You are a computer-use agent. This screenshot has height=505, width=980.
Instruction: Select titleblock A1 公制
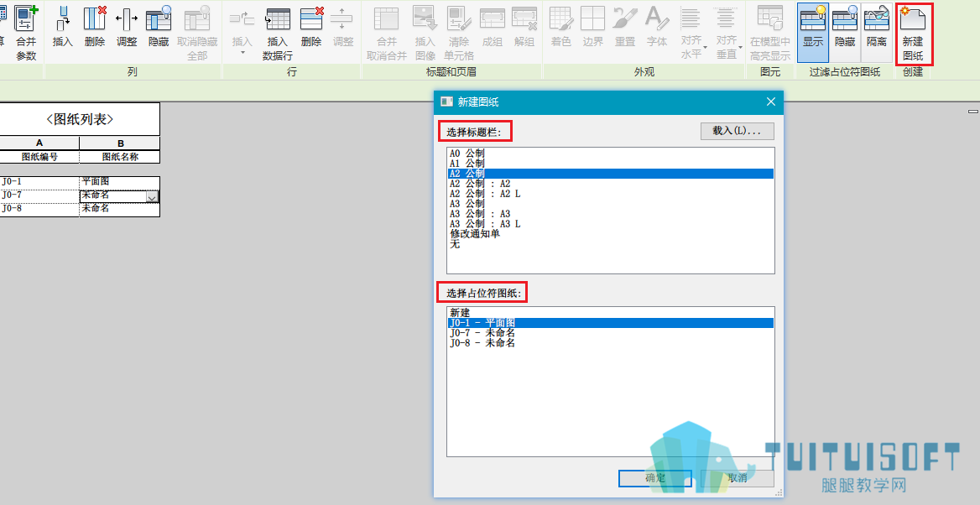tap(611, 163)
